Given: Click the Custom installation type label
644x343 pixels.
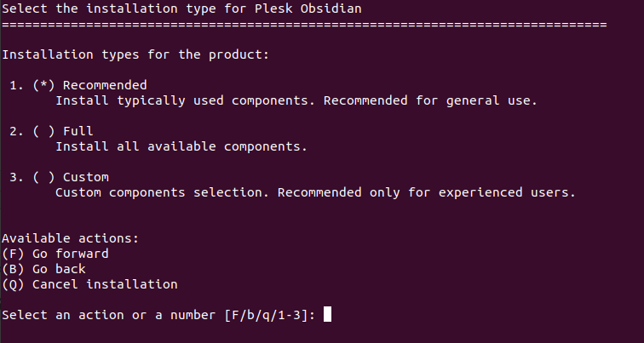Looking at the screenshot, I should [x=85, y=177].
